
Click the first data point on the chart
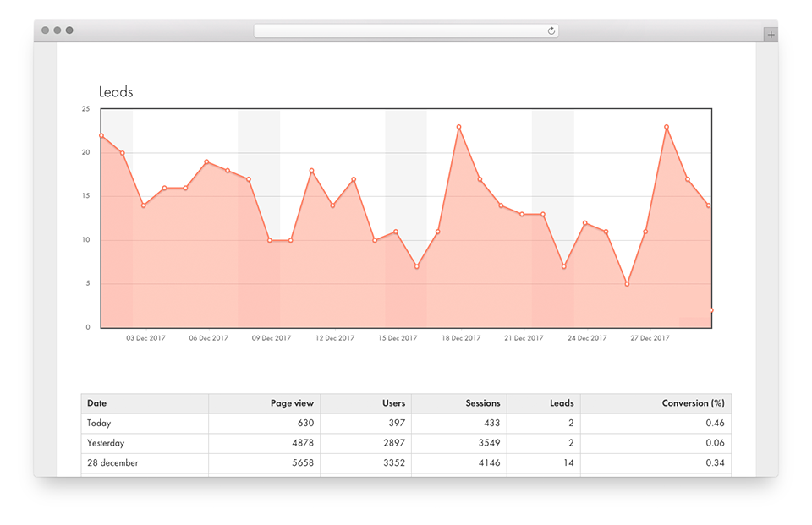(x=101, y=135)
